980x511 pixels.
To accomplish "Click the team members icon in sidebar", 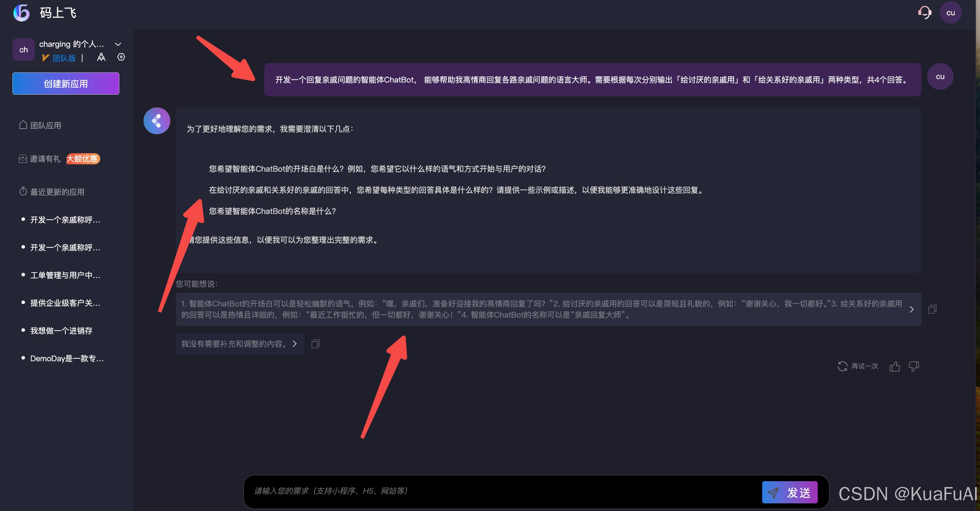I will click(101, 58).
